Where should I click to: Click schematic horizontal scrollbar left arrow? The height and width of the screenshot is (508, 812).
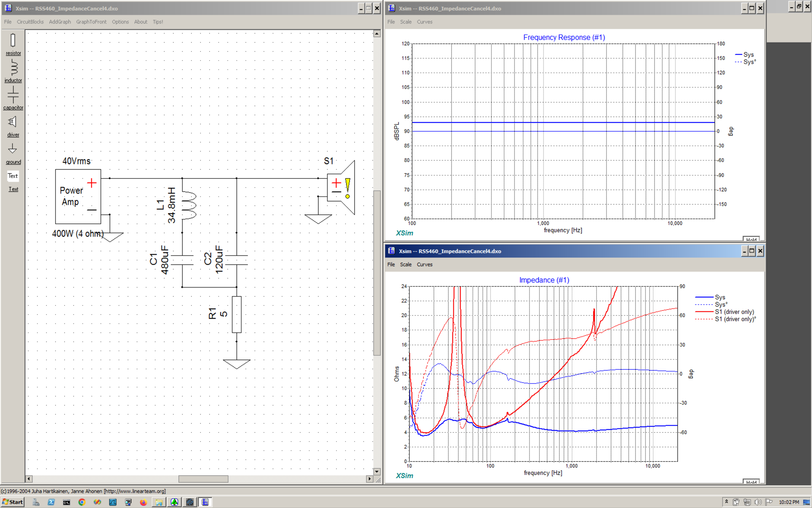pyautogui.click(x=29, y=479)
